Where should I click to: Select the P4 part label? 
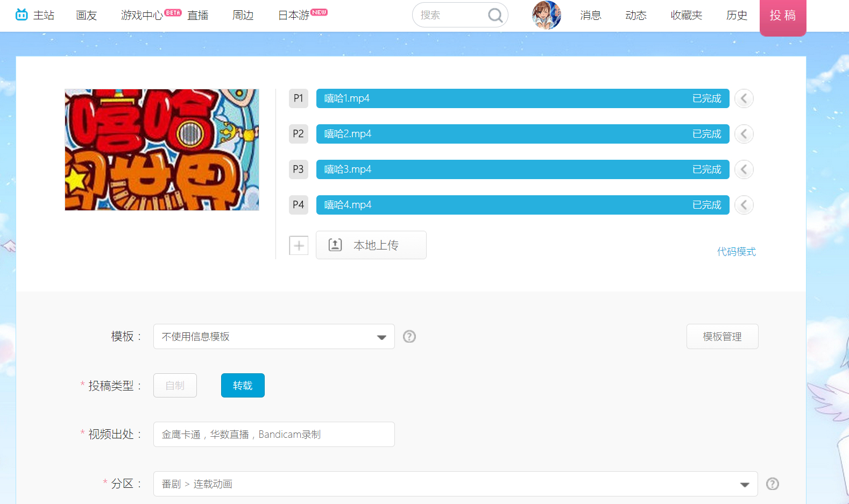299,205
